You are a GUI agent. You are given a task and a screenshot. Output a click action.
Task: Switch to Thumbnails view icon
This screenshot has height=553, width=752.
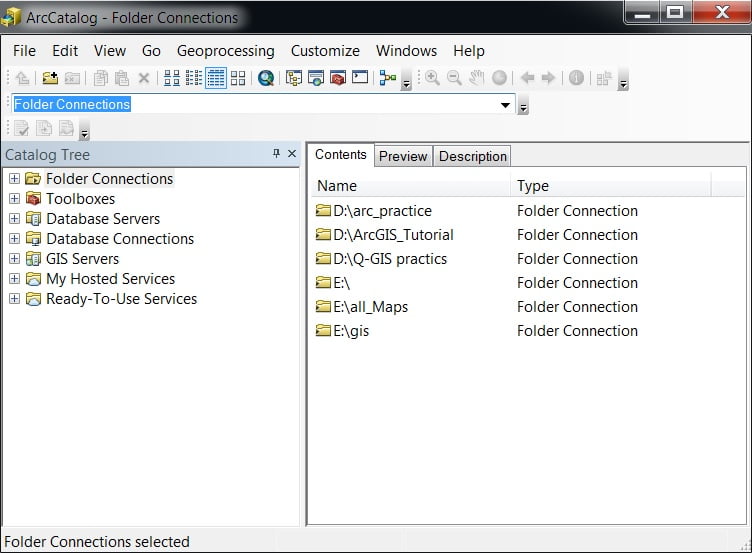click(238, 78)
